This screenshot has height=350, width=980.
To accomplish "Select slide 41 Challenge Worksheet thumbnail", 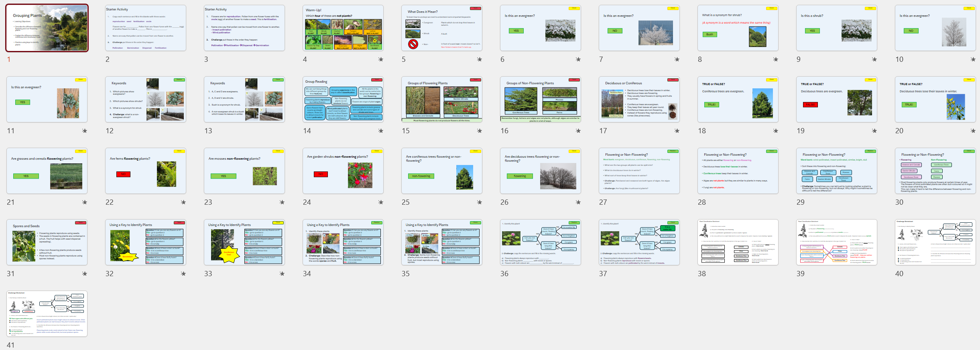I will [x=47, y=314].
